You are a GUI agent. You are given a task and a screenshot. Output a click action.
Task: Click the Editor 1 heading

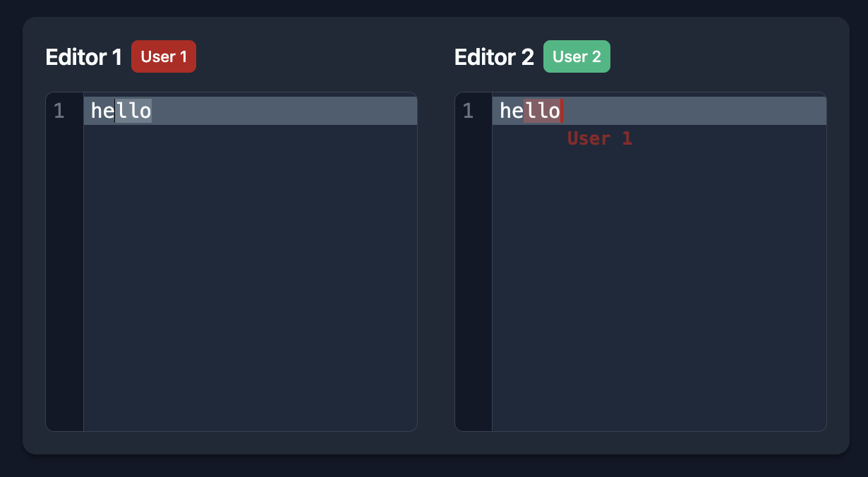pyautogui.click(x=84, y=57)
